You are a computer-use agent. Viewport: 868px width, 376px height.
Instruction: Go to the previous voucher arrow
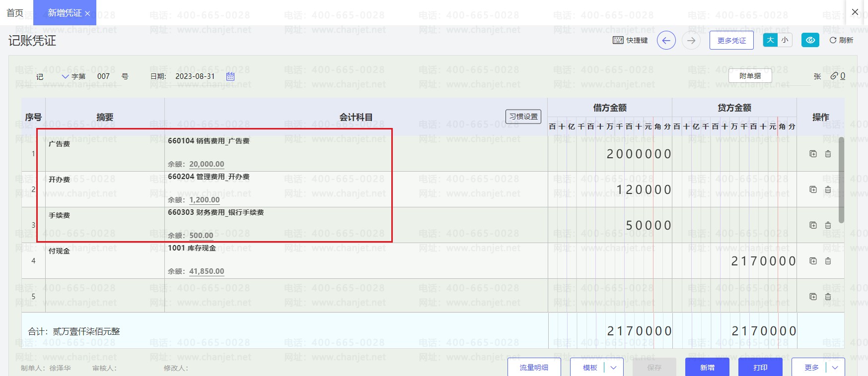pyautogui.click(x=666, y=40)
